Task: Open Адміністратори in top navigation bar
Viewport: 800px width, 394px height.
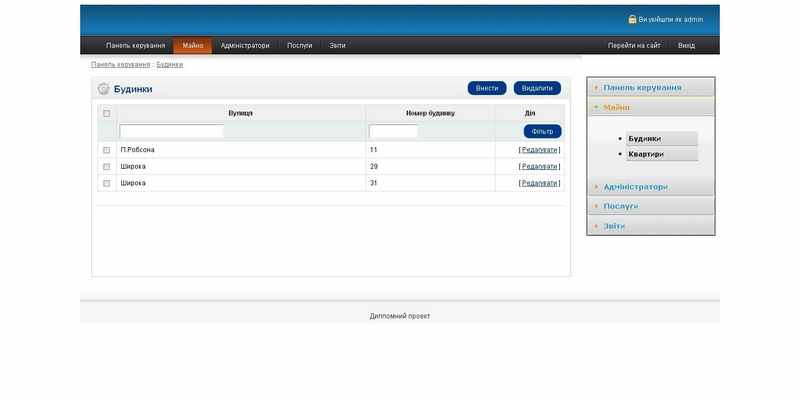Action: [245, 45]
